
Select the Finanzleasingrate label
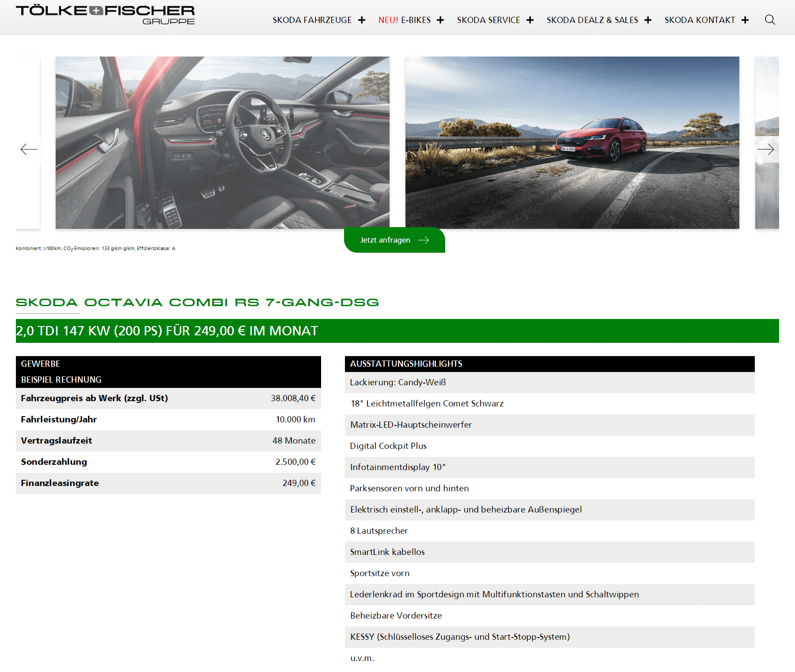[60, 483]
